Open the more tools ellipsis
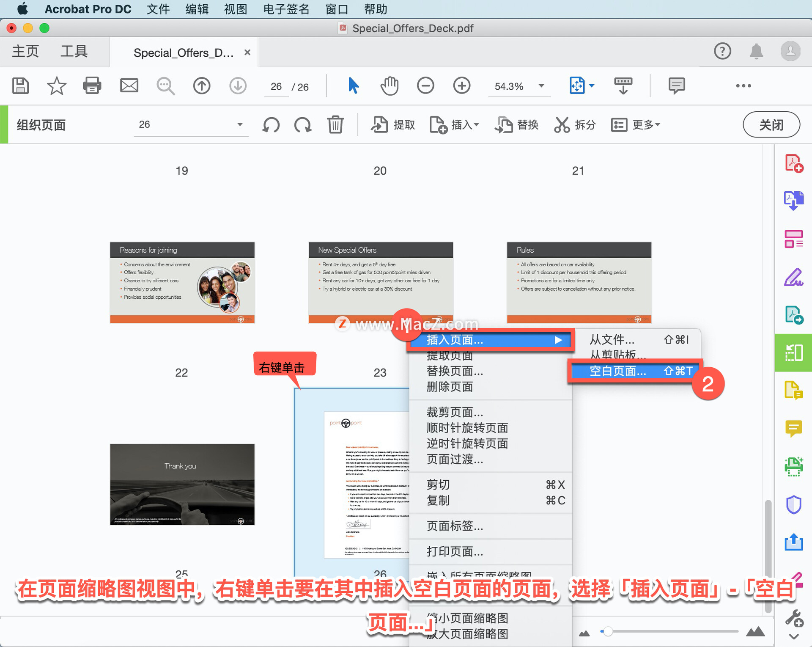The width and height of the screenshot is (812, 647). [743, 86]
